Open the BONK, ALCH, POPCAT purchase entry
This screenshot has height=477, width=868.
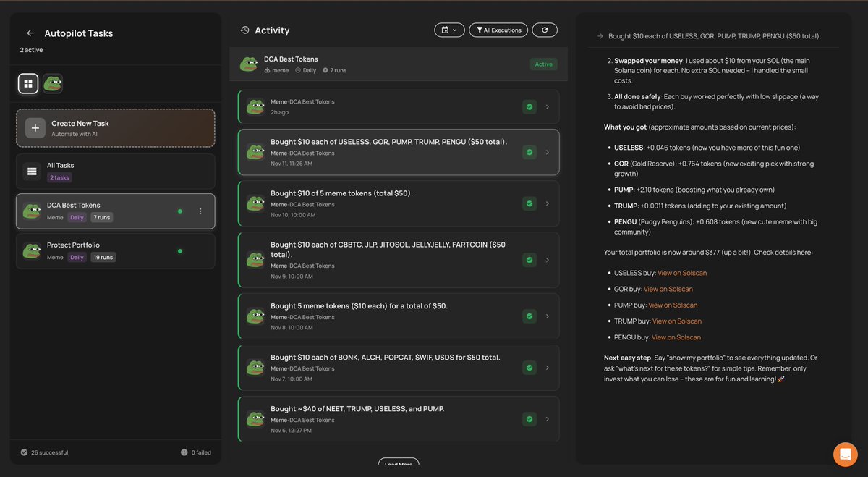coord(399,368)
